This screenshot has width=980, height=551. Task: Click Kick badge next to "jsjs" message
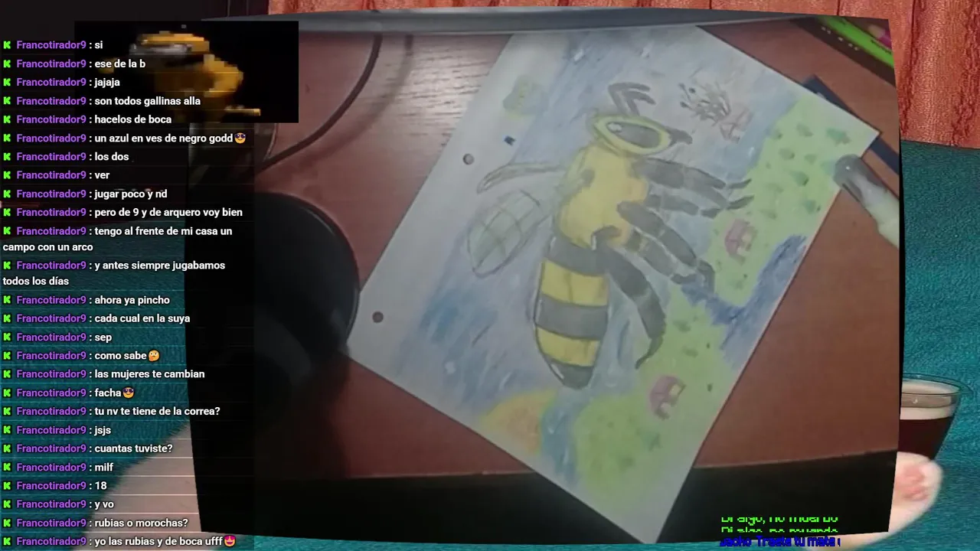pos(7,430)
